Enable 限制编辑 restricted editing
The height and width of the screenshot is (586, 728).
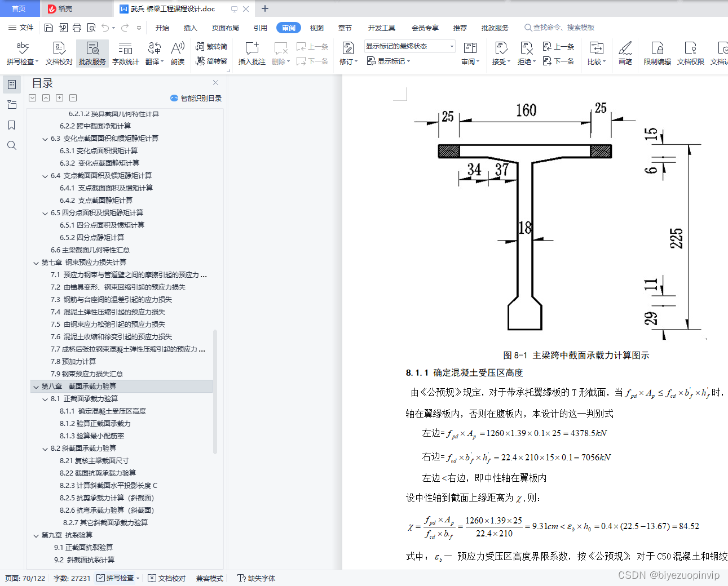[657, 52]
